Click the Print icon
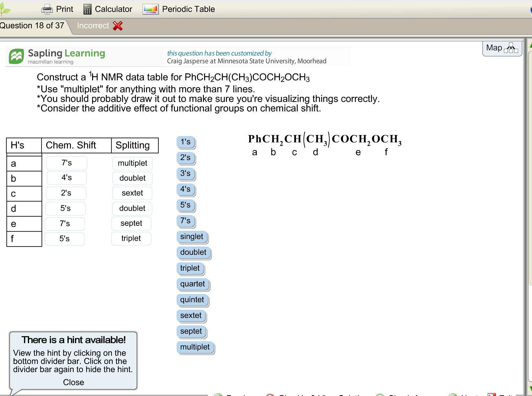Screen dimensions: 532x396 point(47,9)
